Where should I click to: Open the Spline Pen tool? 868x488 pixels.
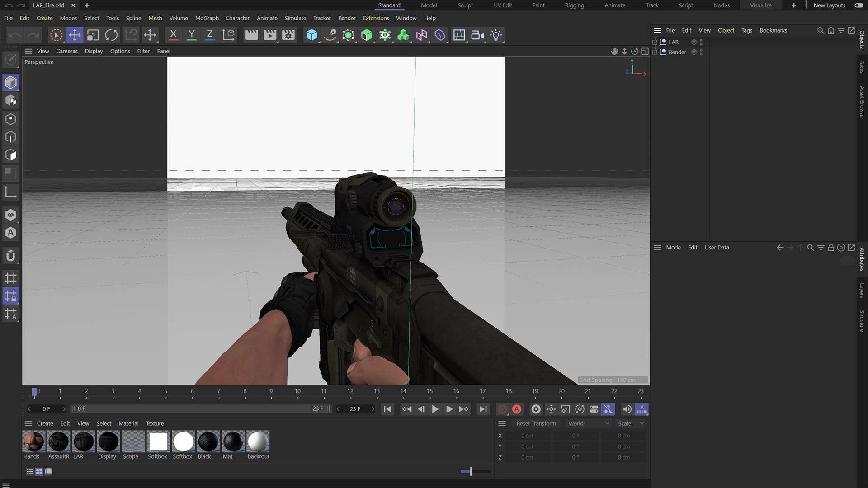tap(330, 35)
